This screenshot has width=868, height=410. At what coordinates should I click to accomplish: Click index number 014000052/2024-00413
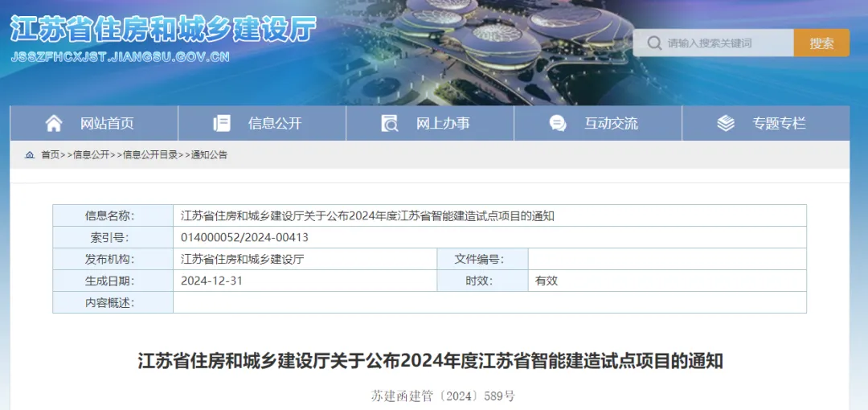point(244,238)
